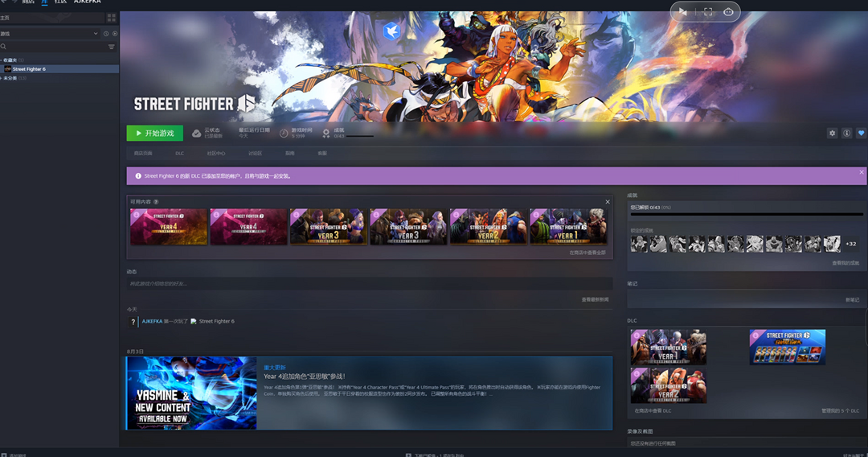The height and width of the screenshot is (457, 868).
Task: Open the Year 3 Character Pass thumbnail
Action: (x=408, y=227)
